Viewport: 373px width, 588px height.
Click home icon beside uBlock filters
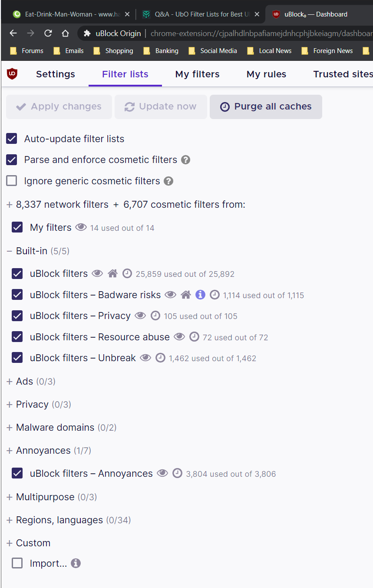click(x=112, y=274)
